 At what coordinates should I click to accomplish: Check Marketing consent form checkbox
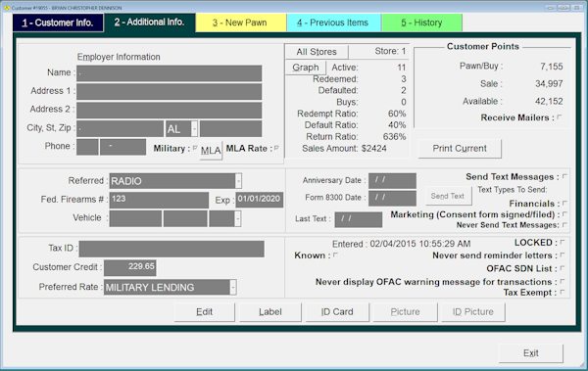[564, 214]
